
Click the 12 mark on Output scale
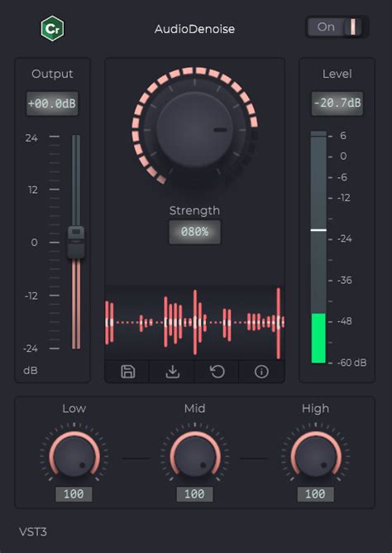pos(33,190)
